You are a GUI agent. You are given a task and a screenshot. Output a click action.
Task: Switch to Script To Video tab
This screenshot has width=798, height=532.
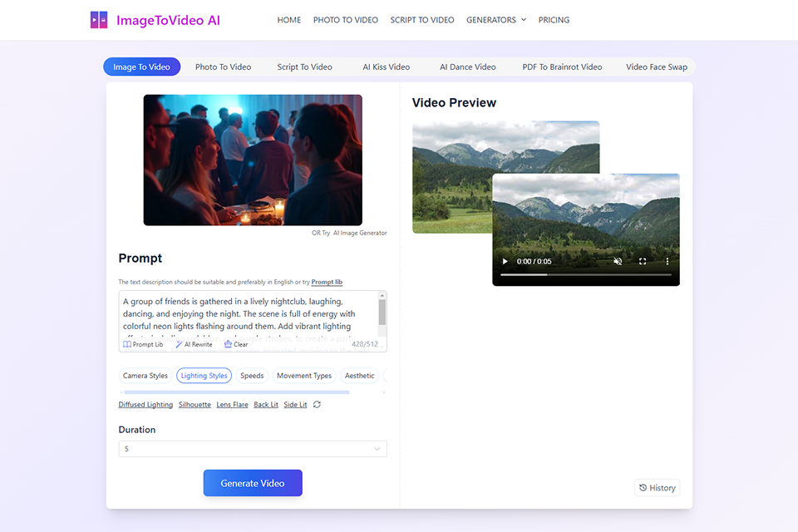tap(304, 66)
